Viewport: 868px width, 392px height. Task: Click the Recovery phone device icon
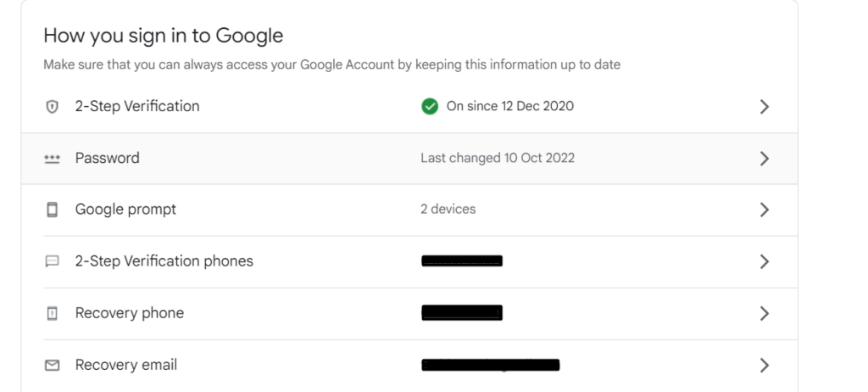(52, 313)
